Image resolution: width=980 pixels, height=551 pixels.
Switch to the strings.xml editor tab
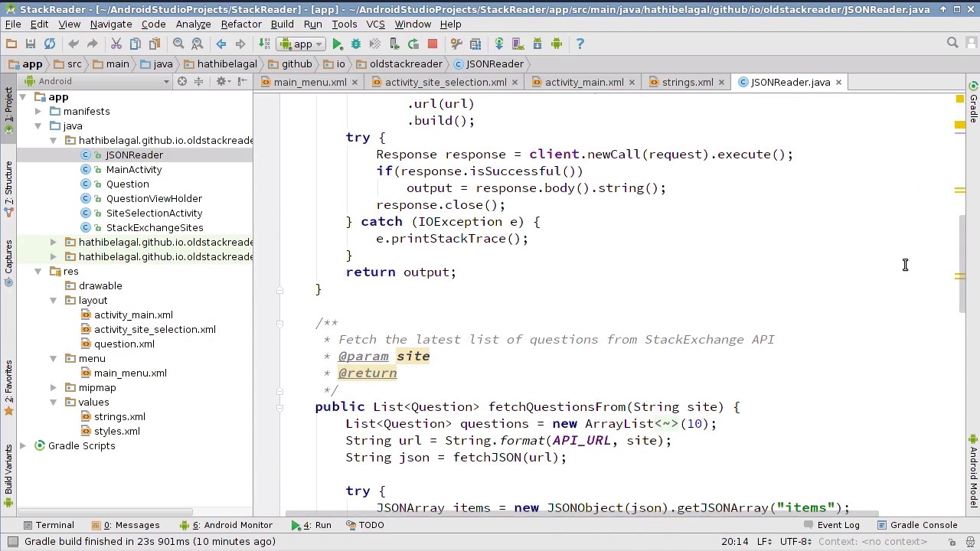(687, 82)
